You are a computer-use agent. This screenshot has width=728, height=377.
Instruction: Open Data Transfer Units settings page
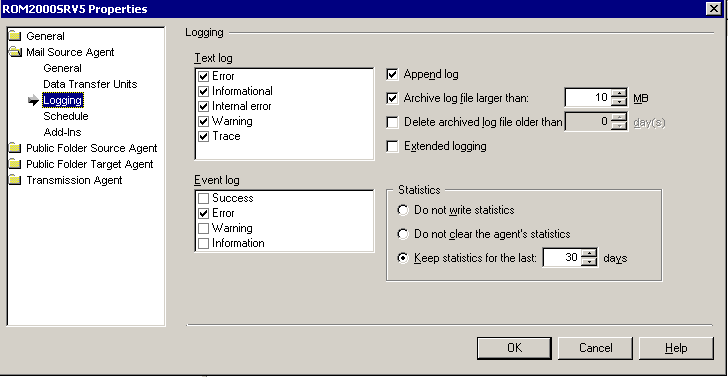[90, 84]
